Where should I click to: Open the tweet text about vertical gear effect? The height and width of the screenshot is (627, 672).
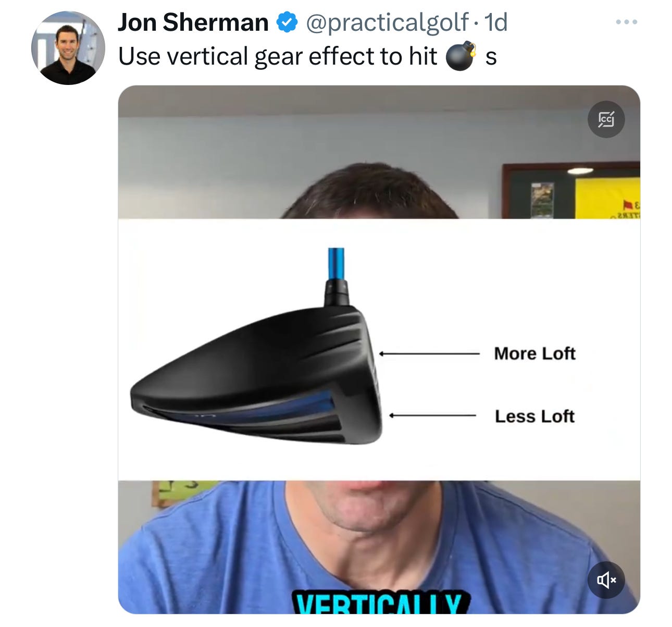pos(307,56)
